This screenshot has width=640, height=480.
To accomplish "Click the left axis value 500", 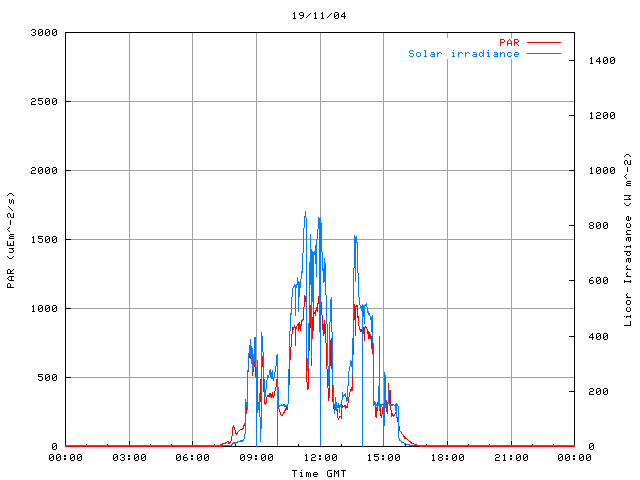I will pos(47,378).
